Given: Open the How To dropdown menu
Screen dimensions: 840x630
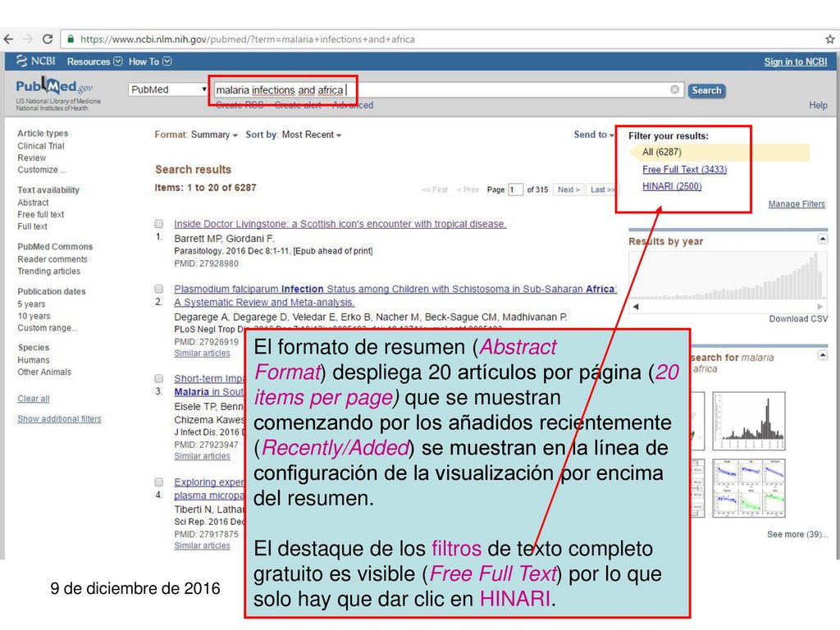Looking at the screenshot, I should pos(149,62).
